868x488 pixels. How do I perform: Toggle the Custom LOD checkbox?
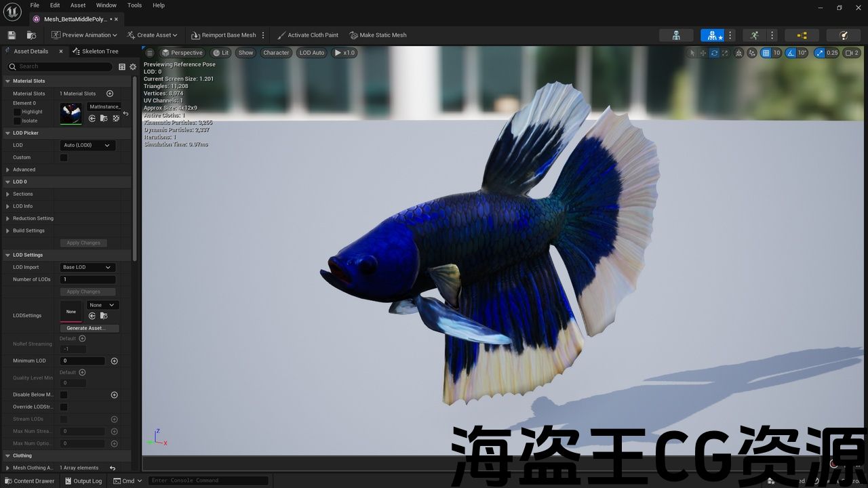[x=64, y=157]
